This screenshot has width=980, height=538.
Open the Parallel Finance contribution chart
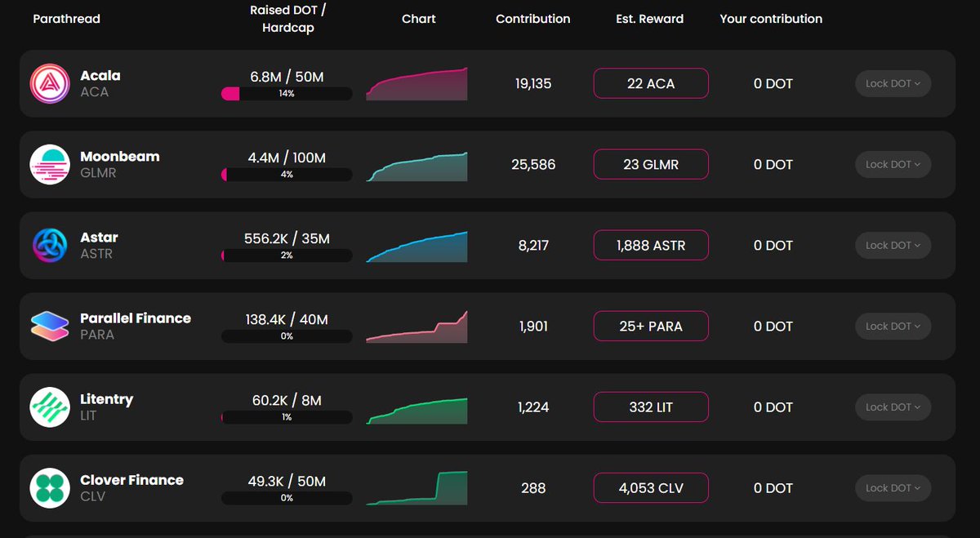[416, 327]
